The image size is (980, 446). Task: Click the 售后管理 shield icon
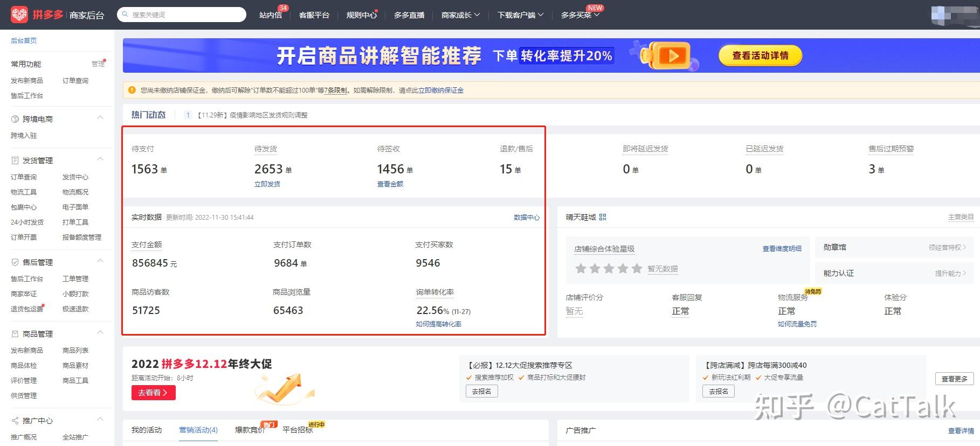click(15, 262)
